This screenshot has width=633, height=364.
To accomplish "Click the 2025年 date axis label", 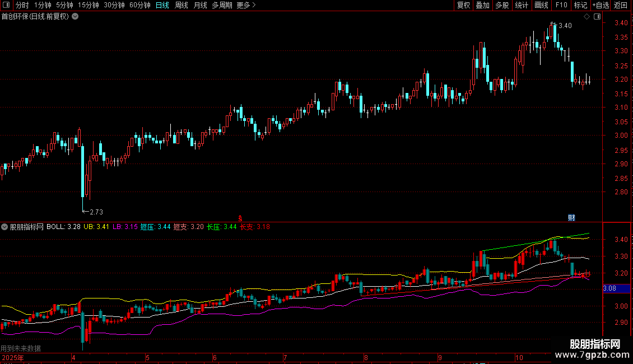I will point(12,357).
